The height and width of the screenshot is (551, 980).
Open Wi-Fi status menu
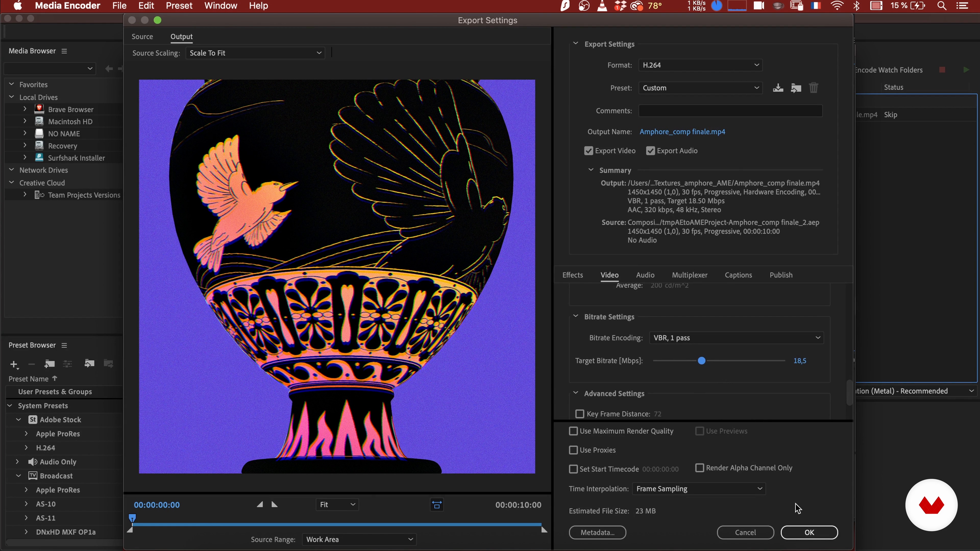click(837, 6)
